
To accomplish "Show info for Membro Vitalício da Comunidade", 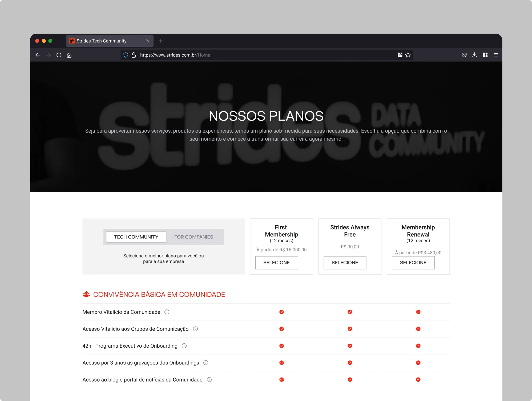I will (167, 312).
